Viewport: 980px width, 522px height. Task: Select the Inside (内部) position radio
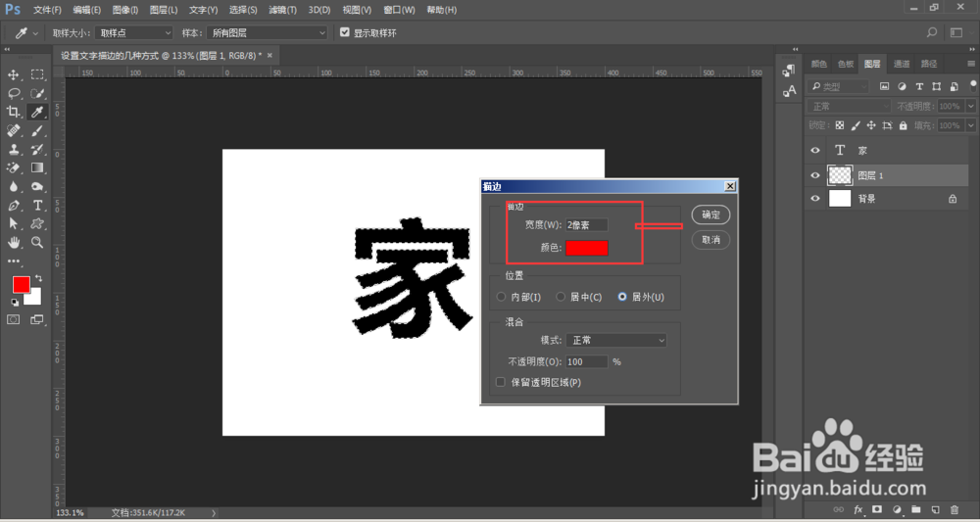pos(501,297)
